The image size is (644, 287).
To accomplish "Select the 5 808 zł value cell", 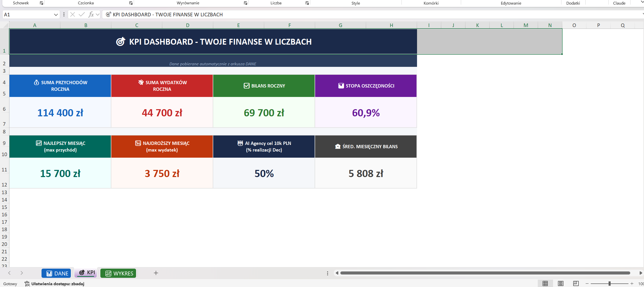I will tap(366, 173).
